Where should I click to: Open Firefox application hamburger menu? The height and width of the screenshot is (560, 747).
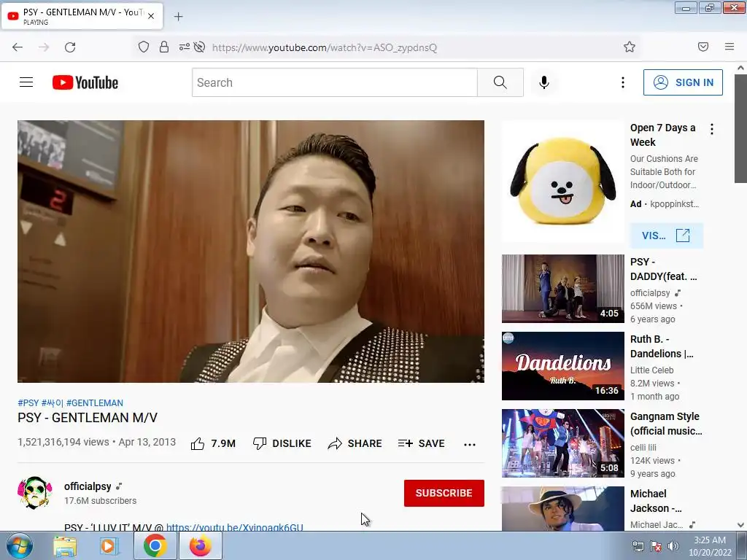pyautogui.click(x=729, y=47)
